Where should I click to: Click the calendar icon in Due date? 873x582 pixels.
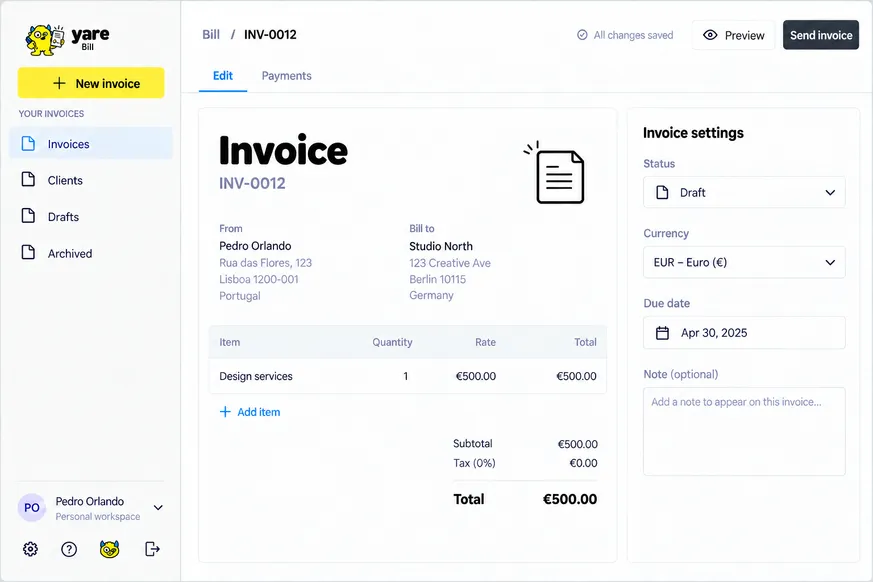662,333
